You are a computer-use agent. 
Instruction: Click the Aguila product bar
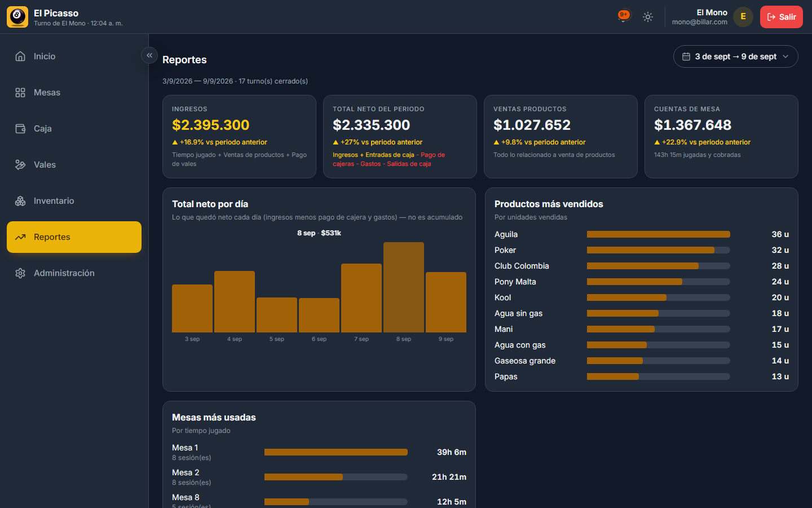[x=659, y=234]
